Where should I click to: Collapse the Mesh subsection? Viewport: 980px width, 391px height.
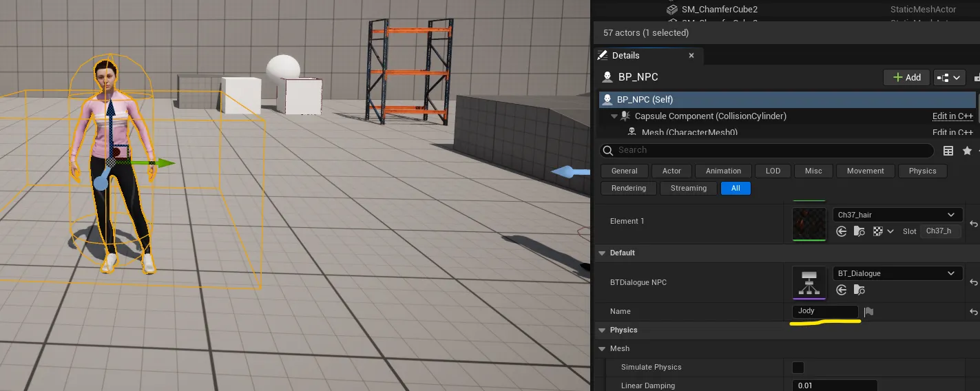pyautogui.click(x=601, y=348)
